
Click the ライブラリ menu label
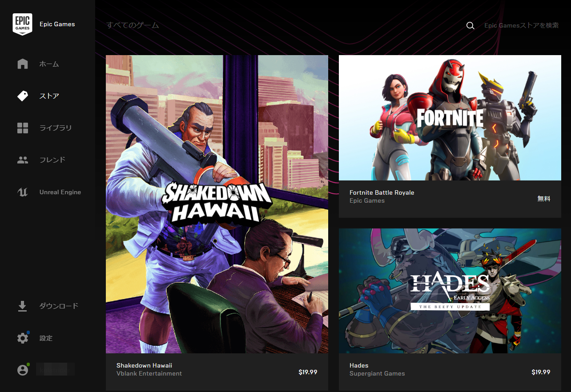56,128
